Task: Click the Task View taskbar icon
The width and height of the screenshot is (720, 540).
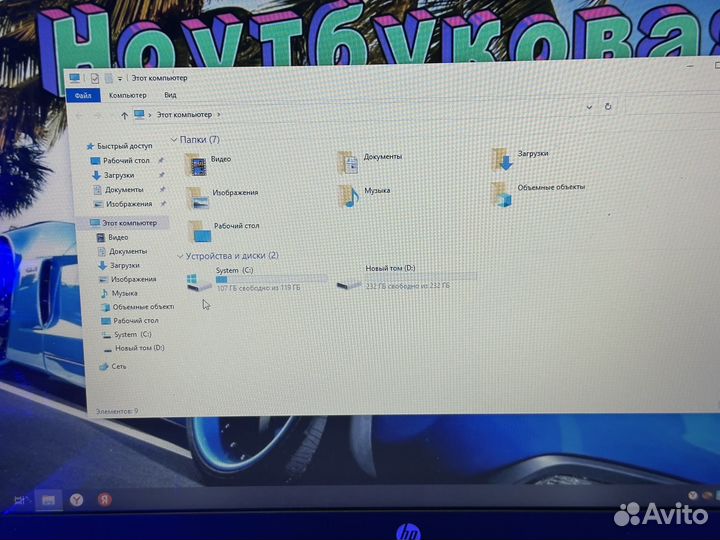Action: pos(20,501)
